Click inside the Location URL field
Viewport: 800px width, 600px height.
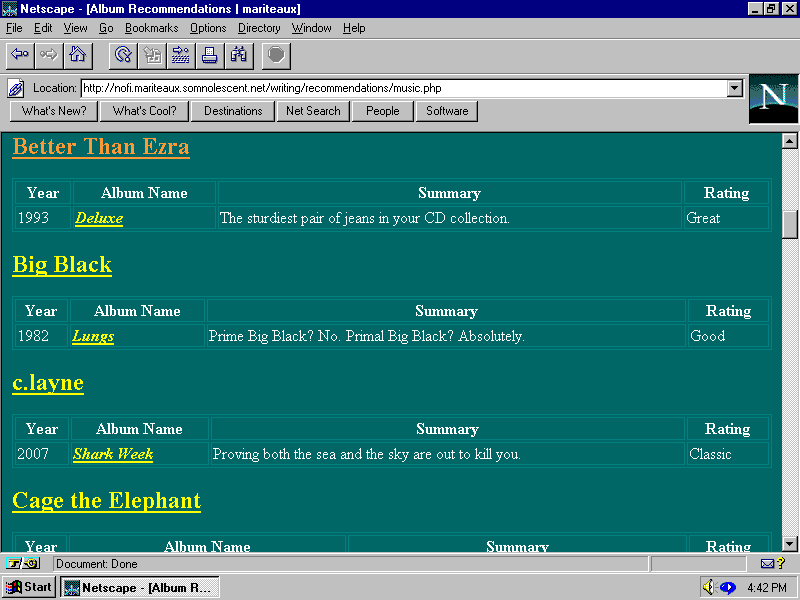pos(400,88)
